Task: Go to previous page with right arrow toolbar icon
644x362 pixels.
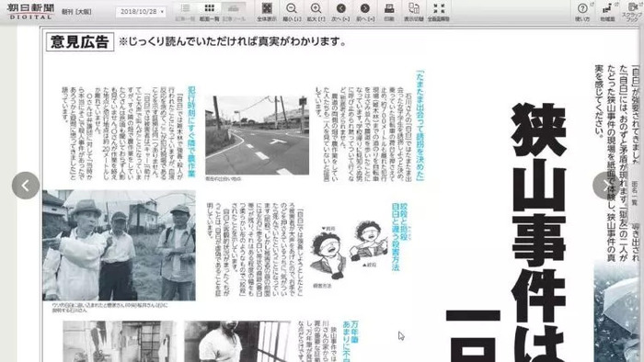Action: coord(364,11)
